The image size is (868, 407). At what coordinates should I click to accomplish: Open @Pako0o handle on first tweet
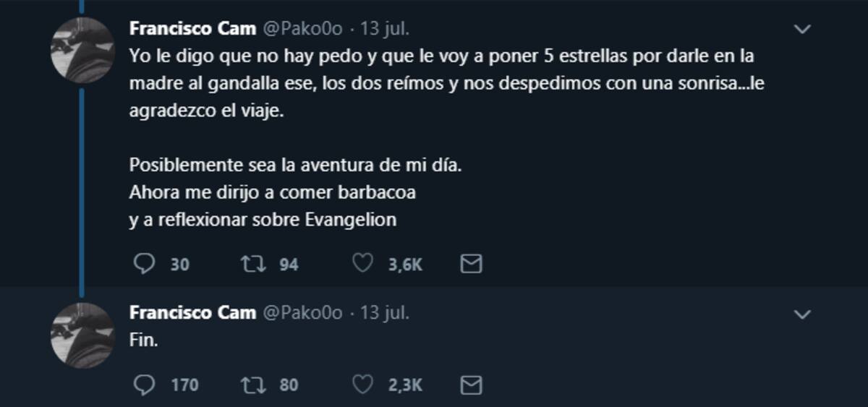(302, 30)
